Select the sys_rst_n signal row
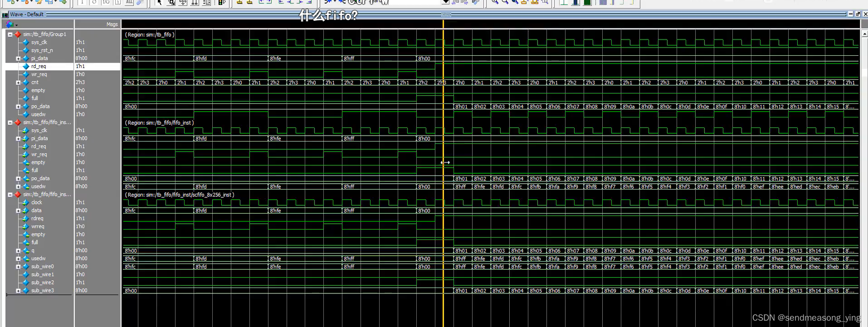The height and width of the screenshot is (327, 868). click(x=42, y=50)
